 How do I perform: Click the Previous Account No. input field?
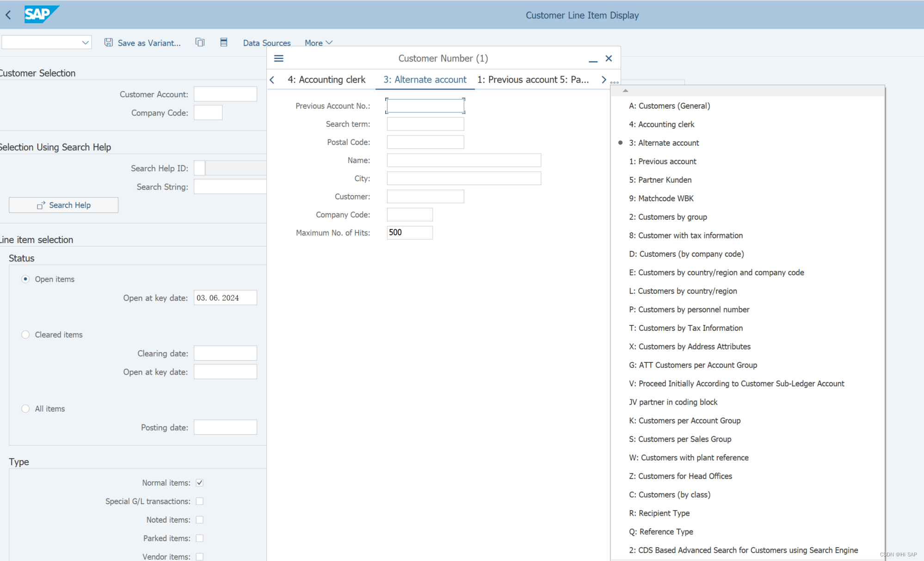[x=425, y=106]
